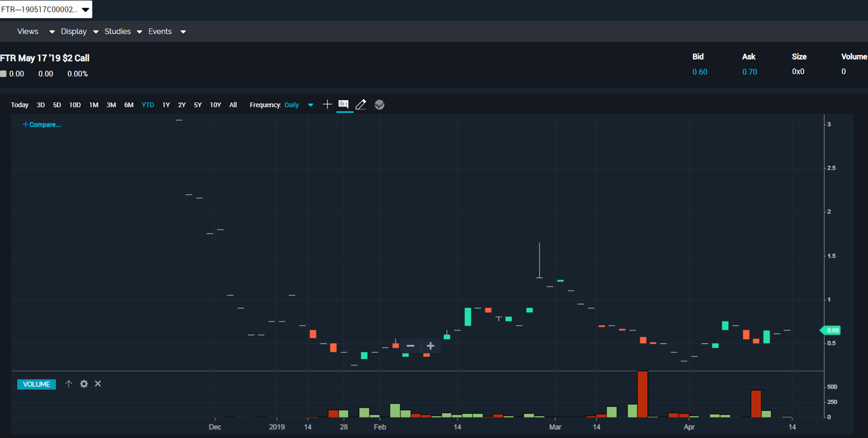Open the Events menu
The image size is (868, 438).
tap(166, 32)
